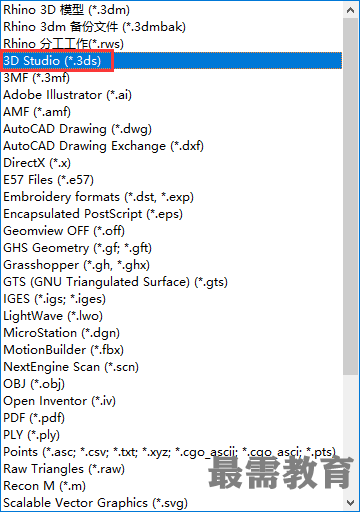Viewport: 360px width, 512px height.
Task: Select LightWave (*.lwo) format
Action: point(172,316)
